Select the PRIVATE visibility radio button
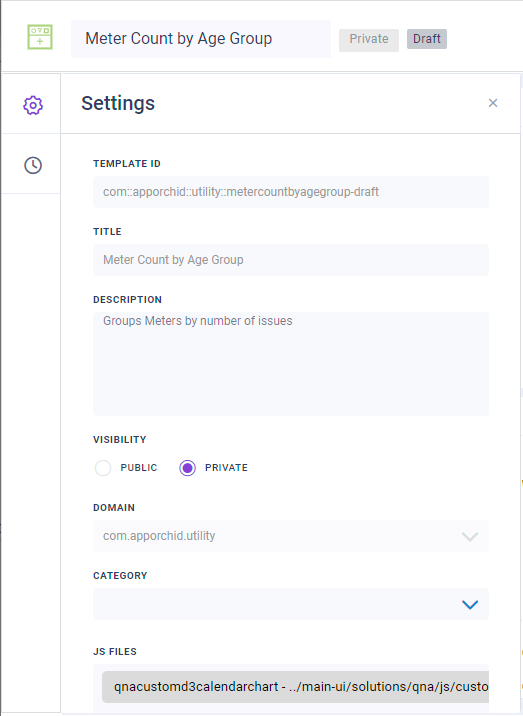The image size is (523, 716). 187,468
